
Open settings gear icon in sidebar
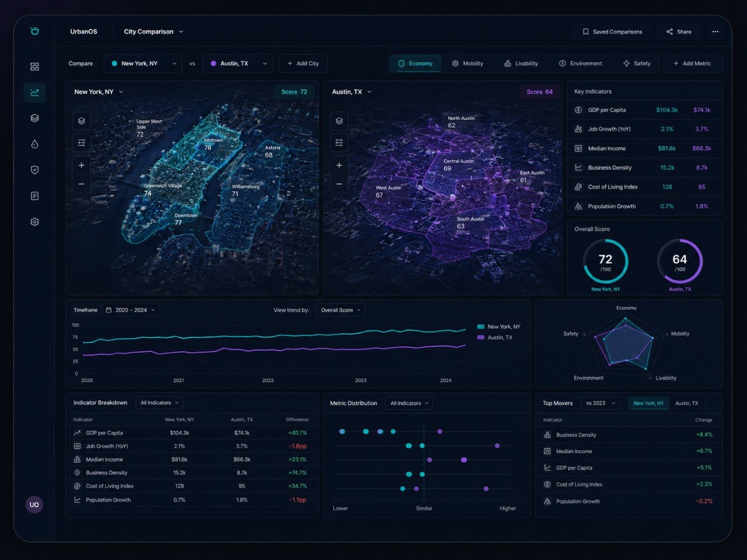(x=34, y=222)
